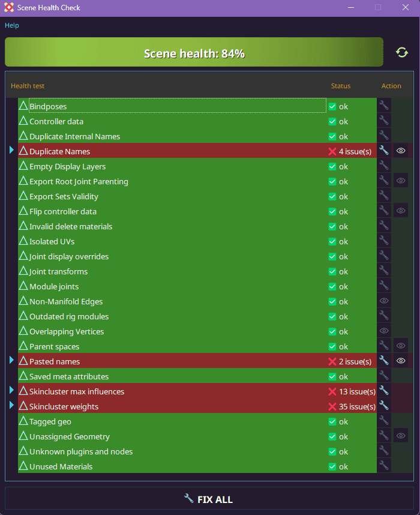Click wrench for Duplicate Internal Names
The width and height of the screenshot is (420, 515).
[384, 135]
